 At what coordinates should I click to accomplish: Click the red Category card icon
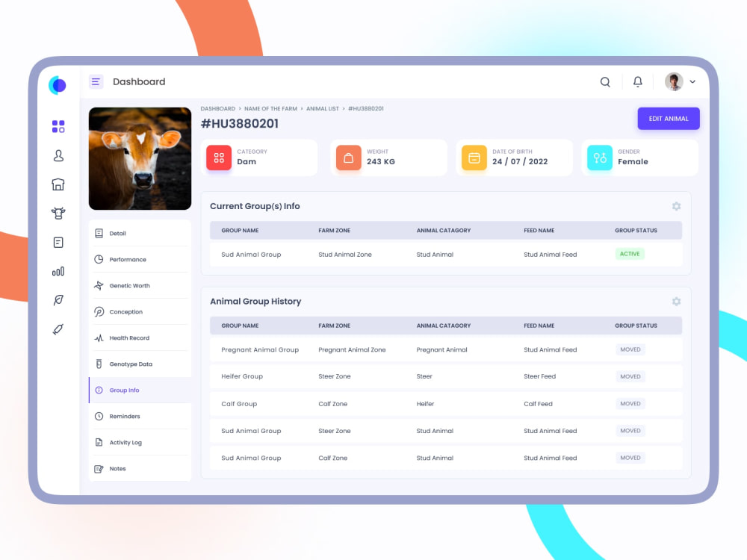[219, 158]
